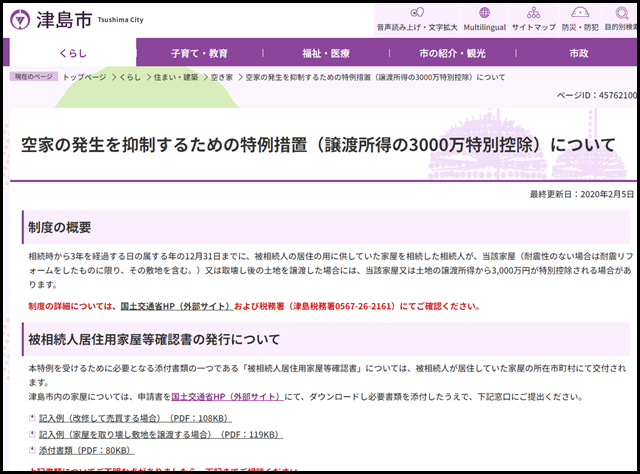Click the main page title about 3000万特別控除
640x474 pixels.
click(318, 145)
